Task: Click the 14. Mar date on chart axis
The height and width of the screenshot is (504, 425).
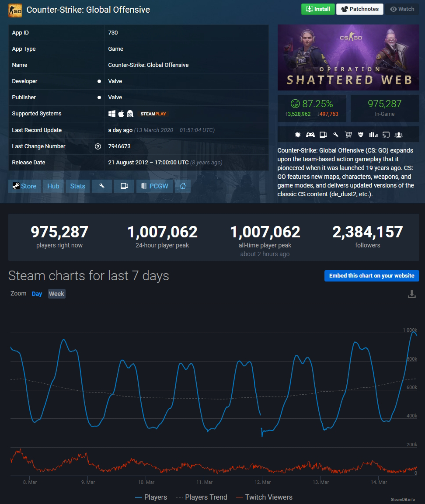Action: click(x=379, y=482)
